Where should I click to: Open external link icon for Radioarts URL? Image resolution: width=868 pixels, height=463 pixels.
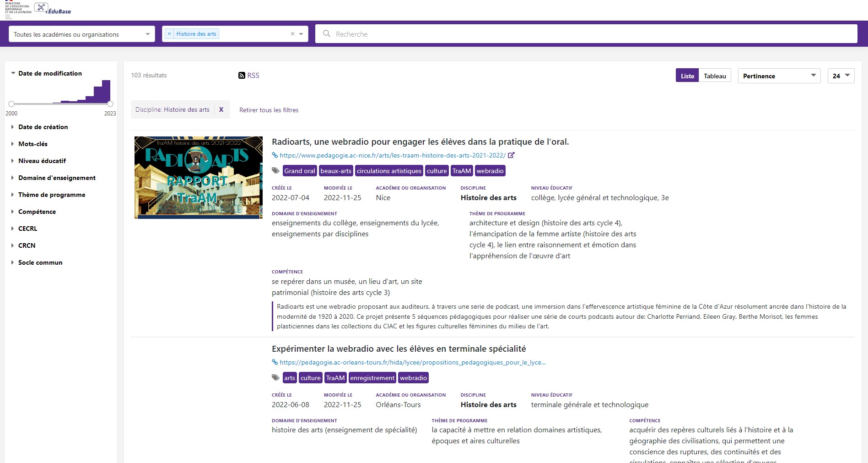(x=511, y=155)
